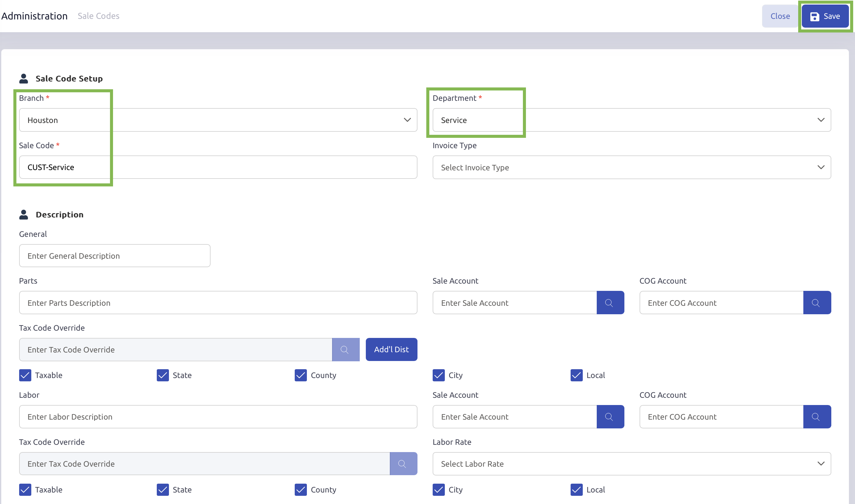Open the Branch dropdown showing Houston

218,120
